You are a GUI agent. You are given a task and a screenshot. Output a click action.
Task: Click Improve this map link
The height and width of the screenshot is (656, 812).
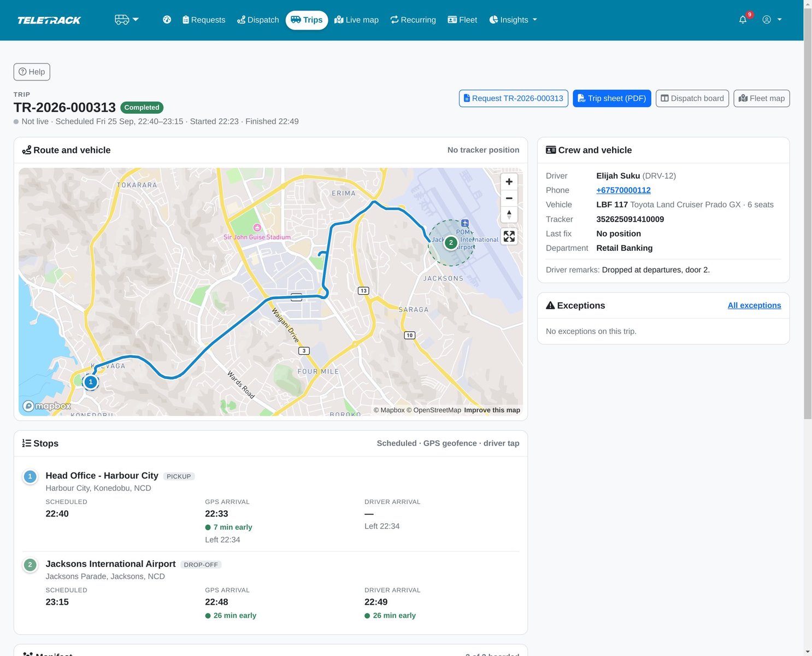[492, 410]
